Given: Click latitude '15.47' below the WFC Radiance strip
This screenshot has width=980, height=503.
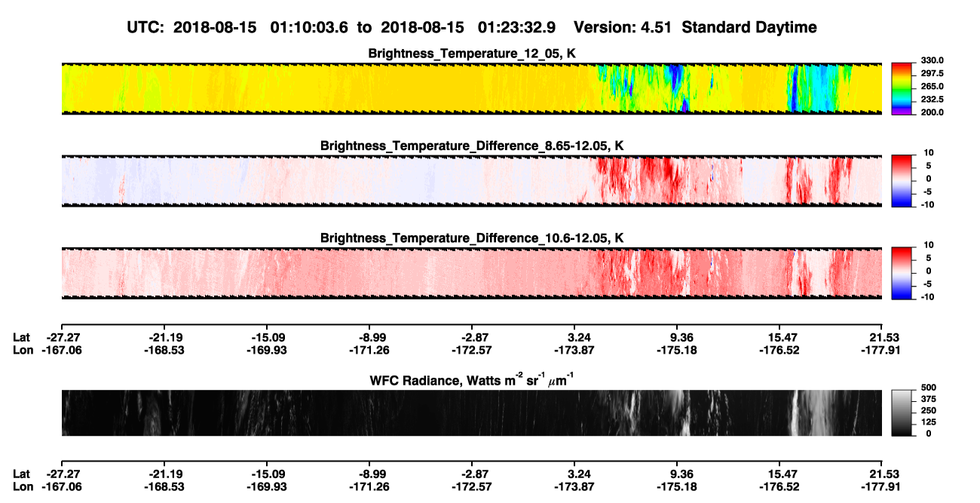Looking at the screenshot, I should tap(782, 474).
